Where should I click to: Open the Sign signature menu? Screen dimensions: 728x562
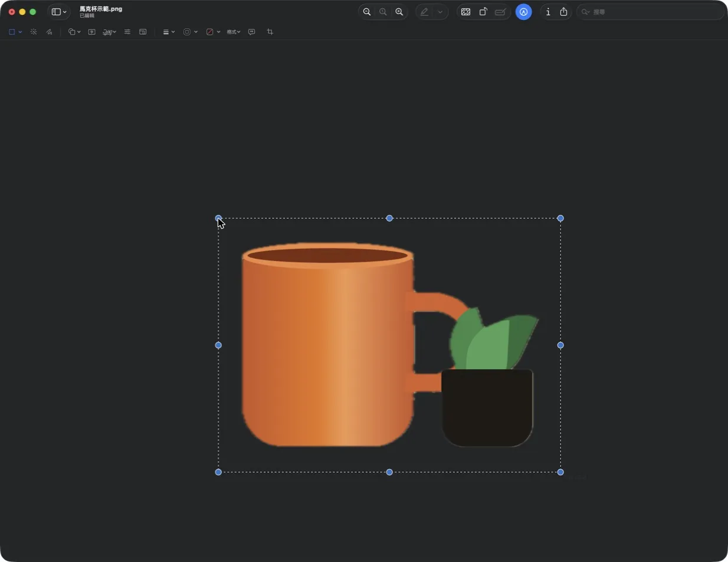(109, 32)
